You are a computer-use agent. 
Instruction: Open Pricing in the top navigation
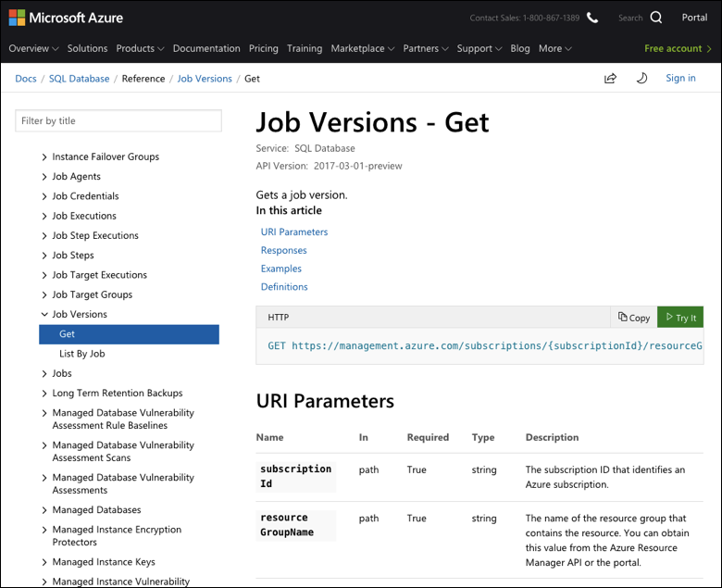tap(264, 48)
